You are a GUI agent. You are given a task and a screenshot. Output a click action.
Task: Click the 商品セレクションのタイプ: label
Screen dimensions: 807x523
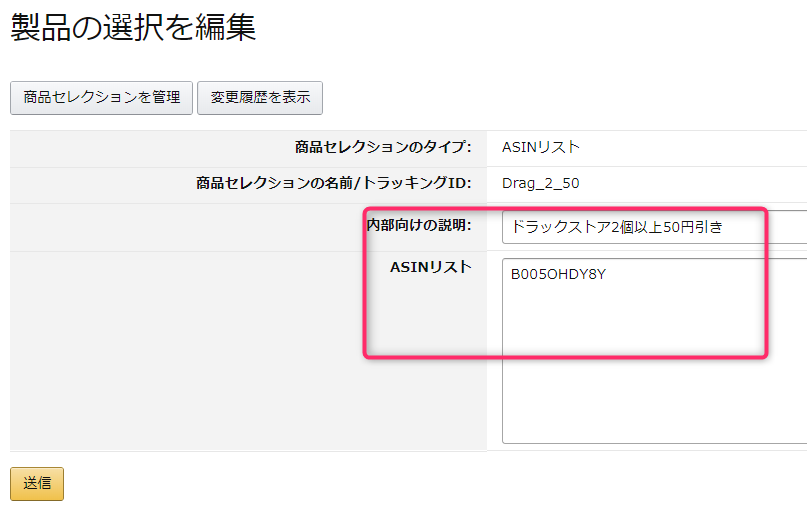[x=383, y=147]
